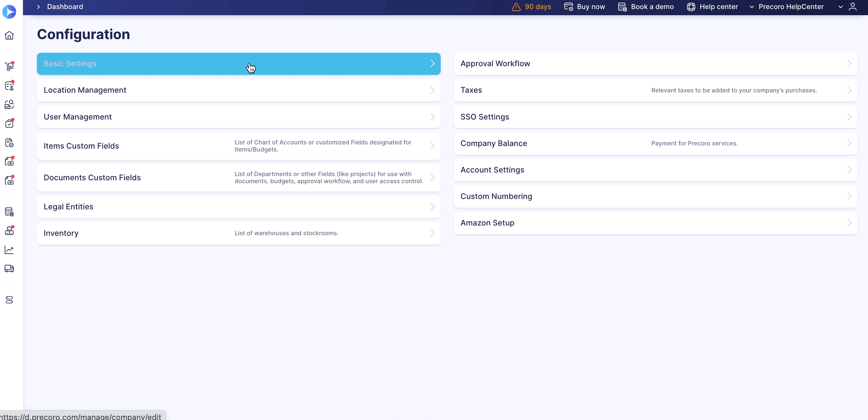Open Custom Numbering
This screenshot has height=420, width=868.
655,196
